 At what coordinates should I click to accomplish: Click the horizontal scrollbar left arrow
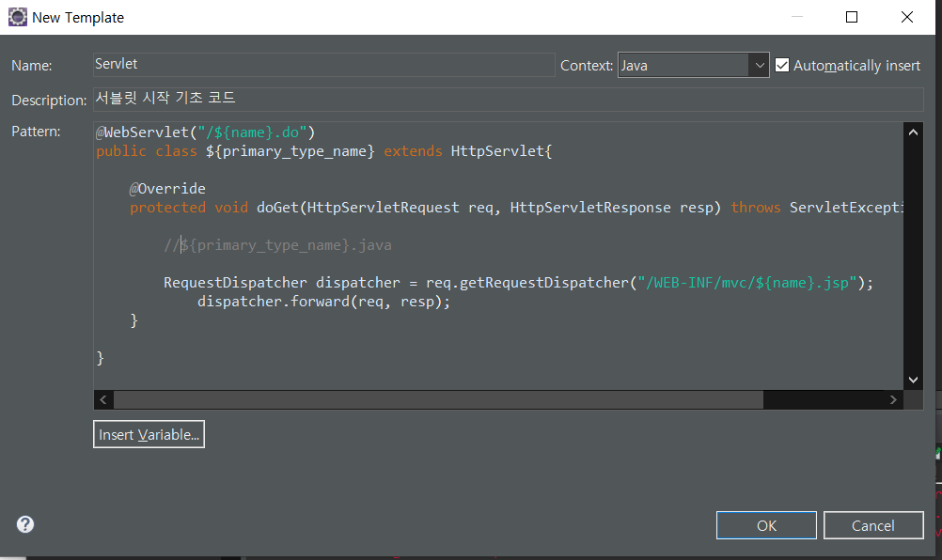click(103, 399)
